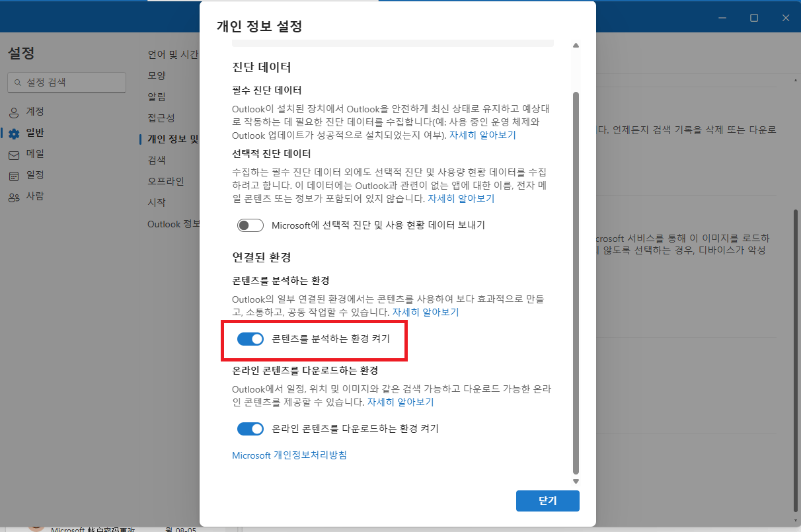801x532 pixels.
Task: Click background settings page scrollbar thumb
Action: pos(796,361)
